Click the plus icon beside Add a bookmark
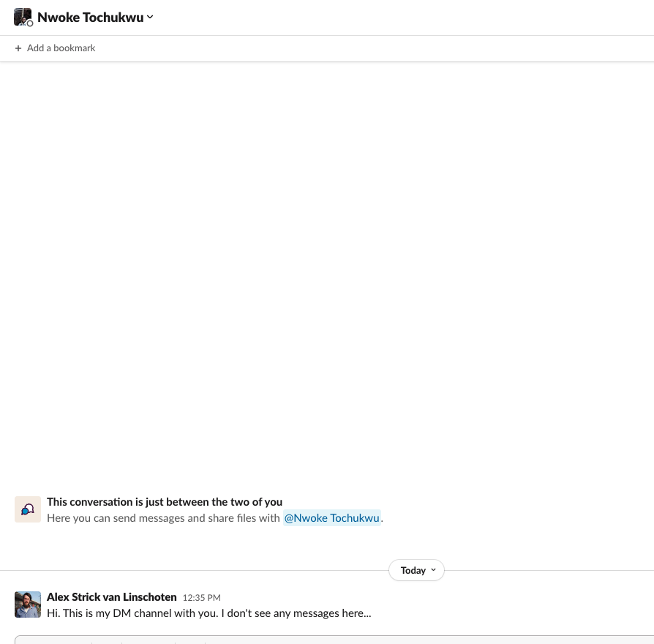Screen dimensions: 654x644 [x=18, y=48]
